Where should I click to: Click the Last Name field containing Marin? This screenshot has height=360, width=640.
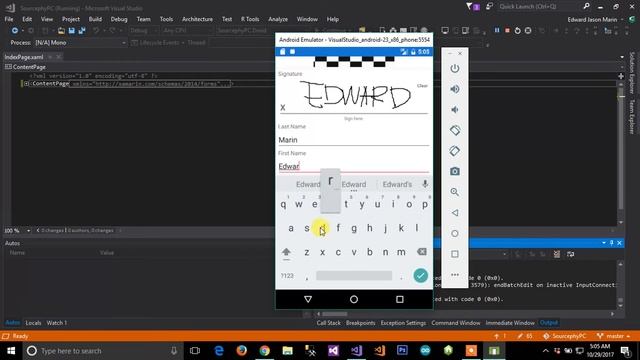(353, 140)
